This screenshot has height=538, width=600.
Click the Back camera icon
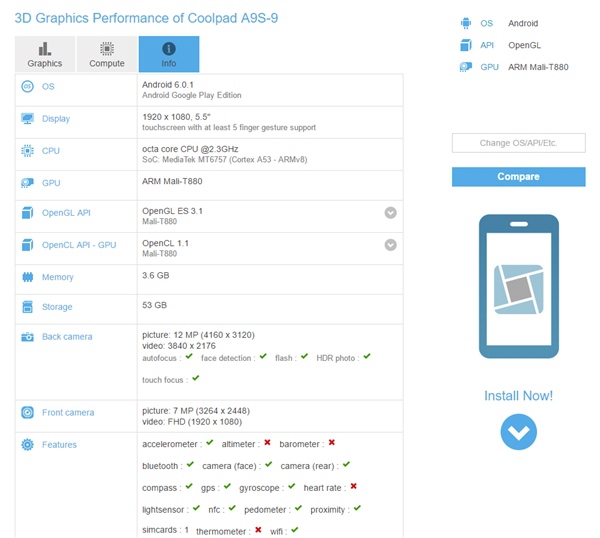27,337
